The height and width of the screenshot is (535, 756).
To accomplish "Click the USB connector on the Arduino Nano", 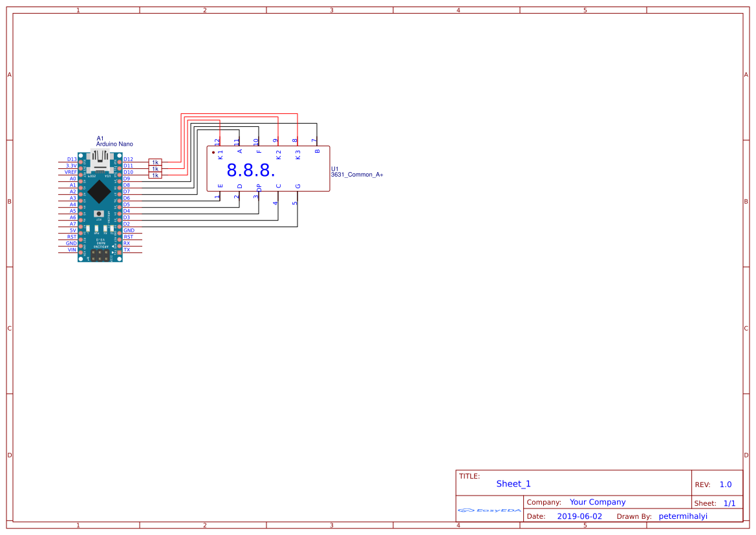I will coord(100,158).
